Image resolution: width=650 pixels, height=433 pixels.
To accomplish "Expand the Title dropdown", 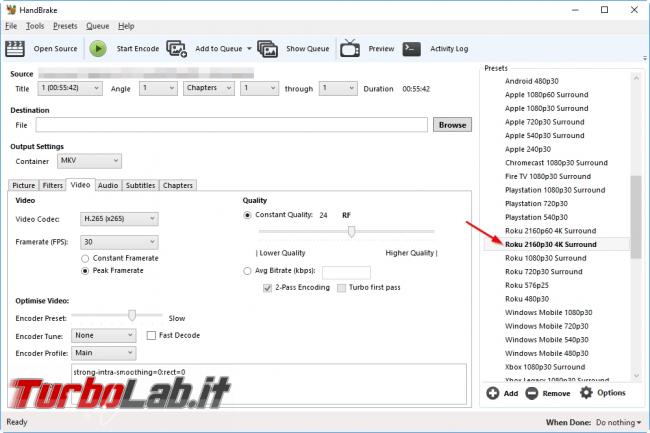I will 70,88.
